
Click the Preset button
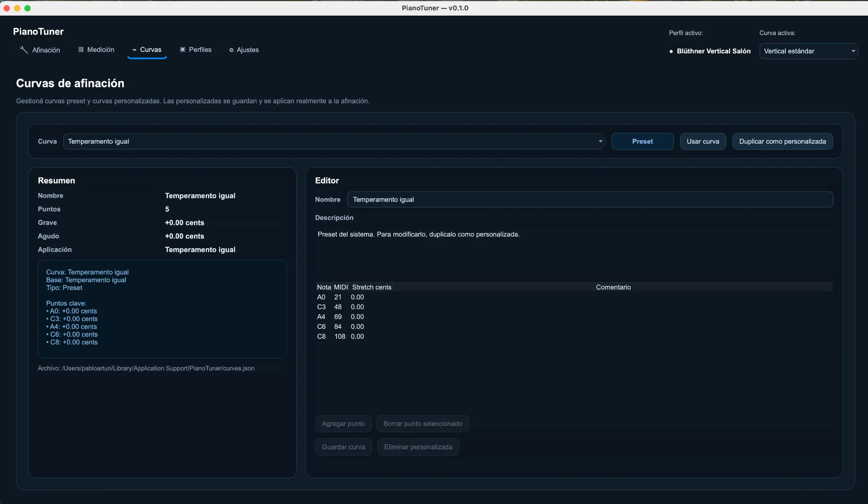coord(642,141)
